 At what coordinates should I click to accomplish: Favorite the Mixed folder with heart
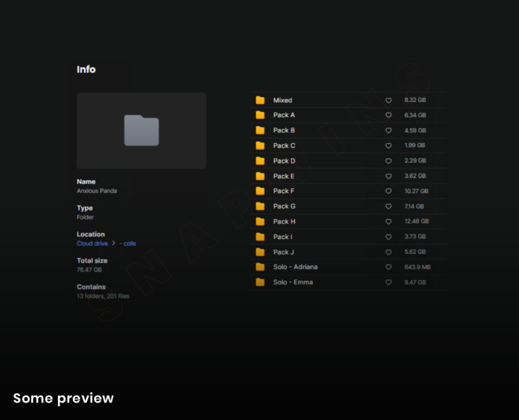pos(389,100)
